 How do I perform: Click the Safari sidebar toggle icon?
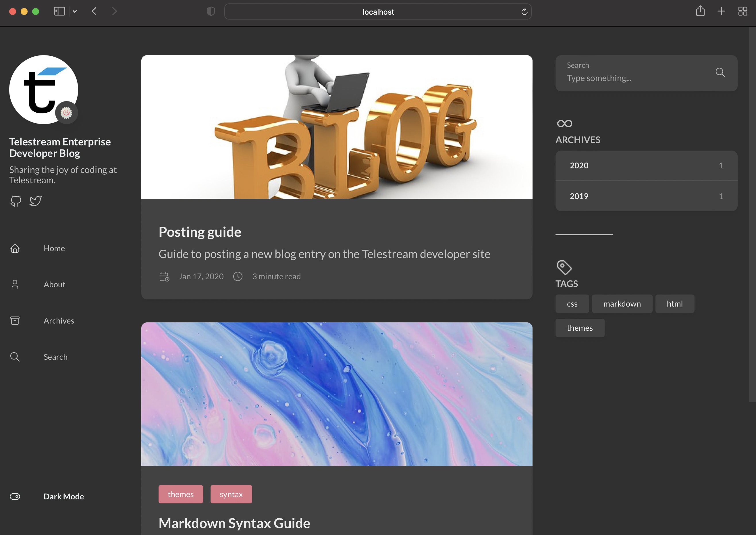(x=59, y=11)
